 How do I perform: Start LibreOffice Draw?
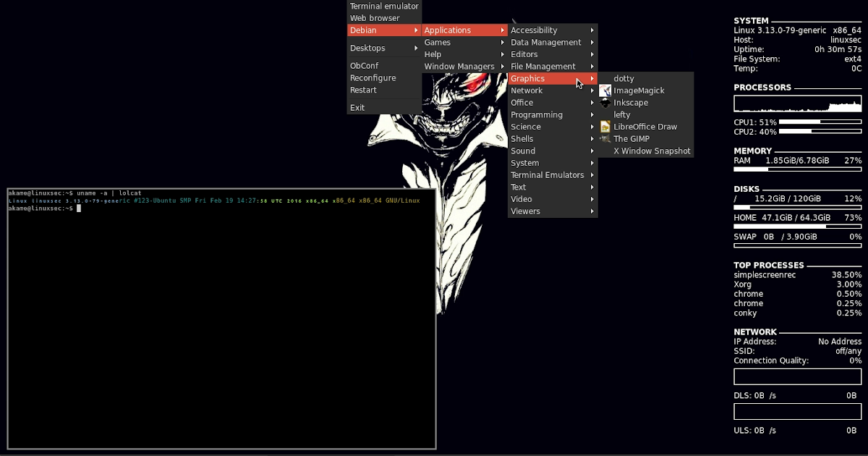click(644, 127)
